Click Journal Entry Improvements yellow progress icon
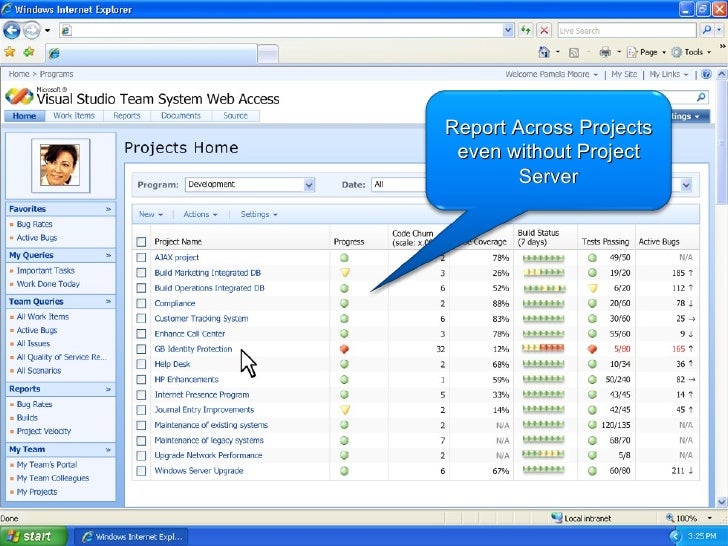Screen dimensions: 728x546 [345, 410]
